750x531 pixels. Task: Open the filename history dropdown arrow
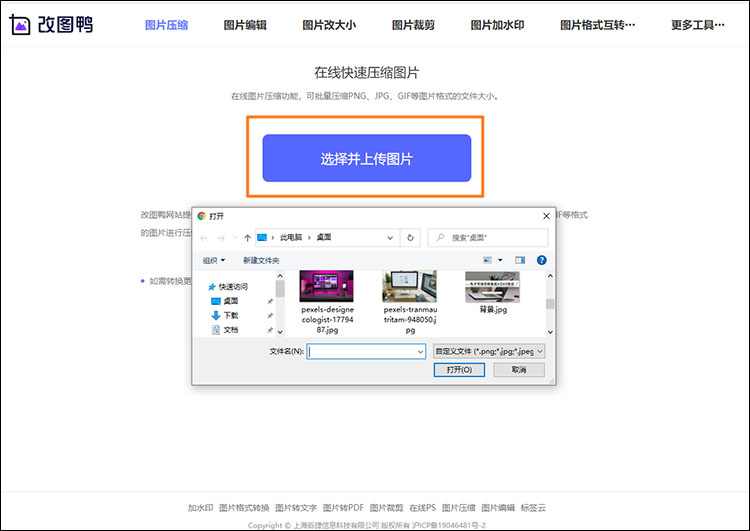coord(420,352)
